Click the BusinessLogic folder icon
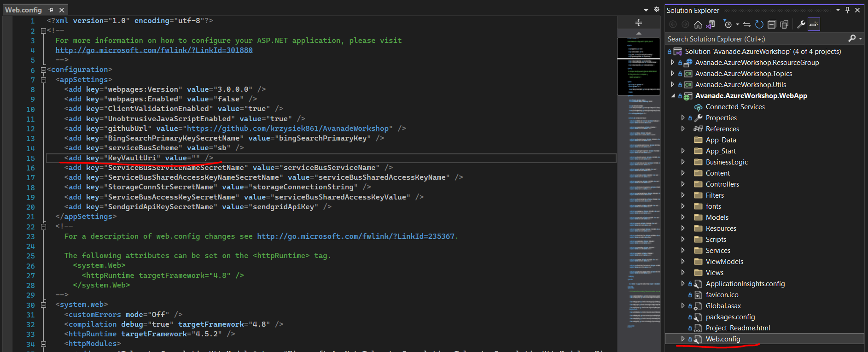This screenshot has width=868, height=352. tap(698, 162)
